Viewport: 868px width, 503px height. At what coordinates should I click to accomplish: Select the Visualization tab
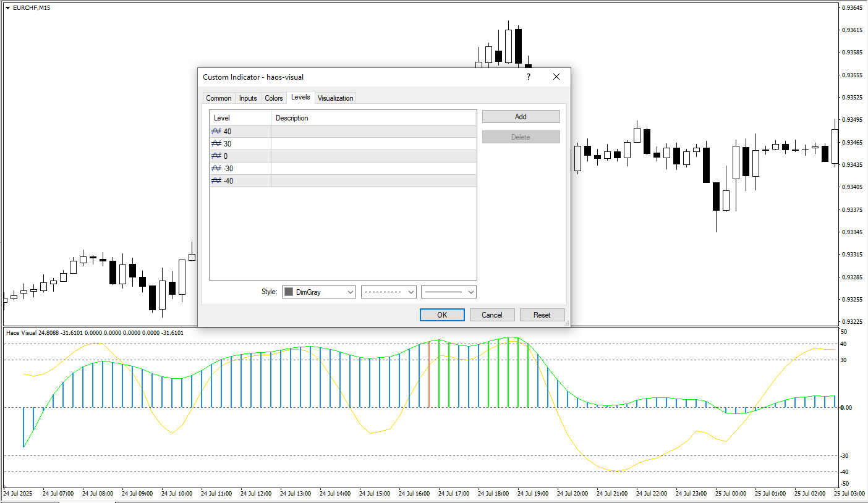point(336,98)
